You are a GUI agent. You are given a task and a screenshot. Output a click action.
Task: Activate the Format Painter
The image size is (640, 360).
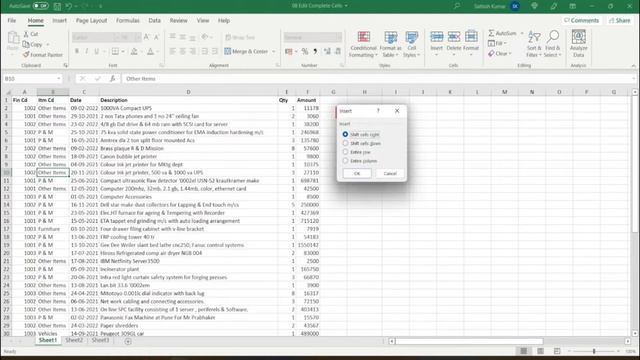(43, 55)
